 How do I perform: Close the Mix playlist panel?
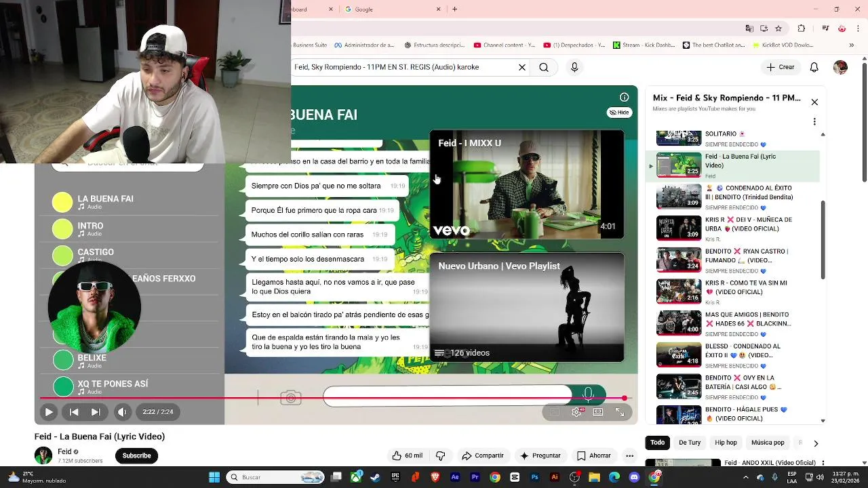tap(814, 102)
